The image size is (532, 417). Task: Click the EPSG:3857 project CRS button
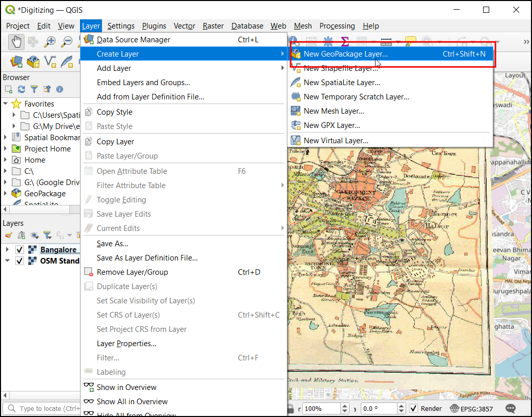point(471,408)
